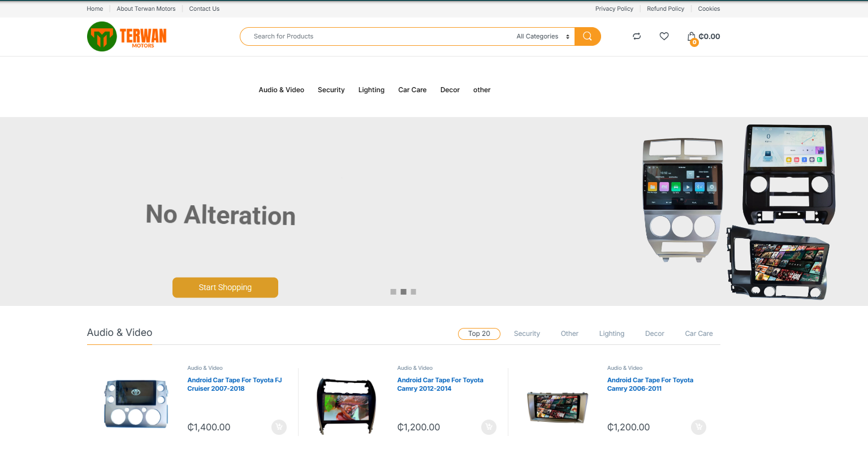The height and width of the screenshot is (462, 868).
Task: Switch to the Security tab
Action: point(527,334)
